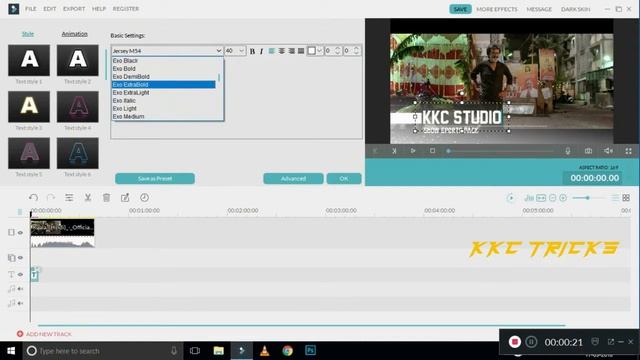Open the EDIT menu

pos(50,9)
